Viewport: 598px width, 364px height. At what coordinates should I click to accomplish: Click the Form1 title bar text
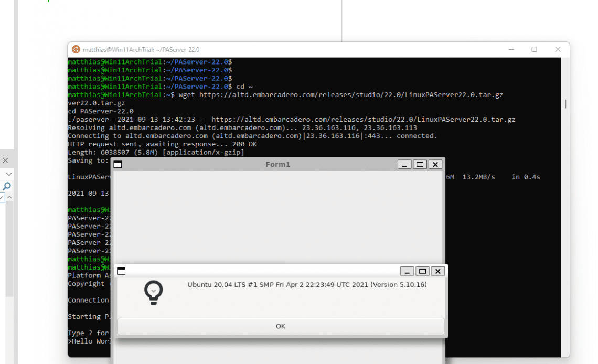[277, 164]
